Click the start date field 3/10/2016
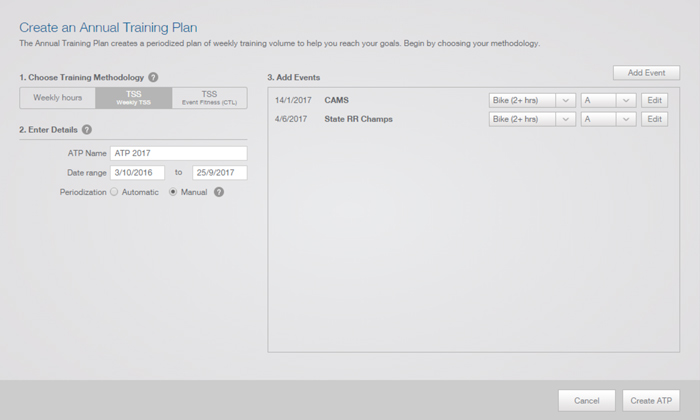This screenshot has width=700, height=420. [x=138, y=173]
